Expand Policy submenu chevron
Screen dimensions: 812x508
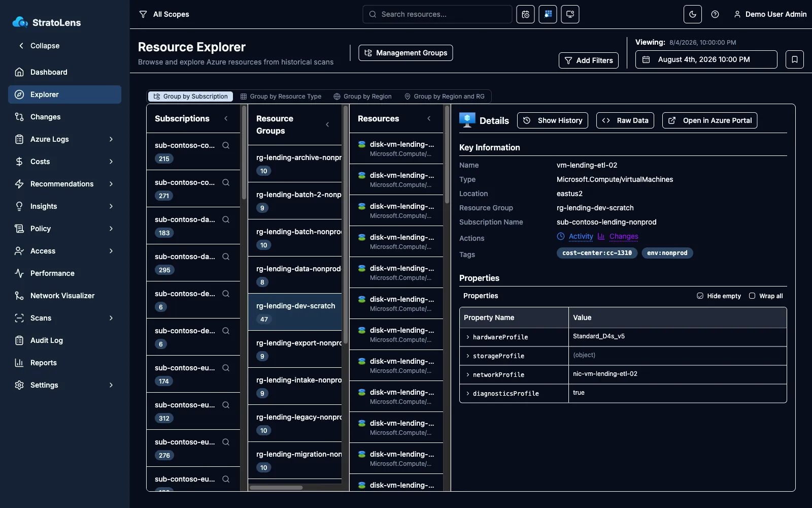click(x=111, y=229)
